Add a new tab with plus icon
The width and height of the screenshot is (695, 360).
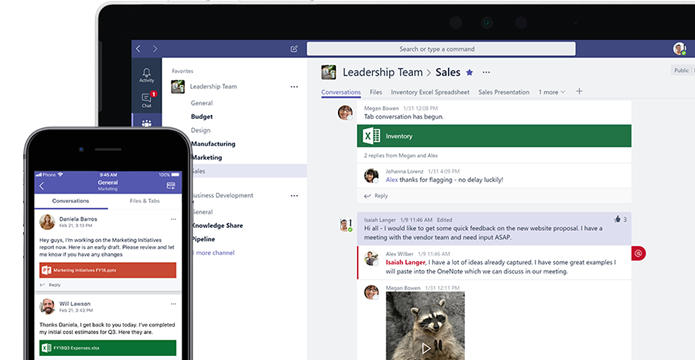point(579,91)
